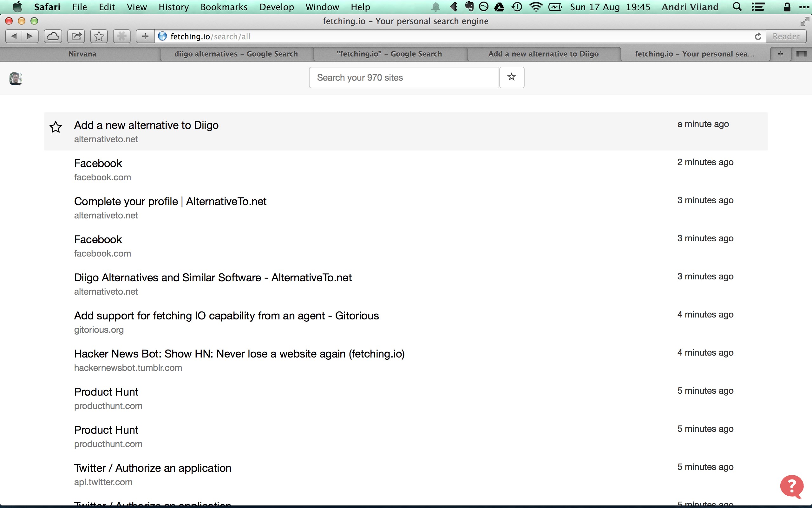Screen dimensions: 812x508
Task: Open the History menu
Action: pos(174,7)
